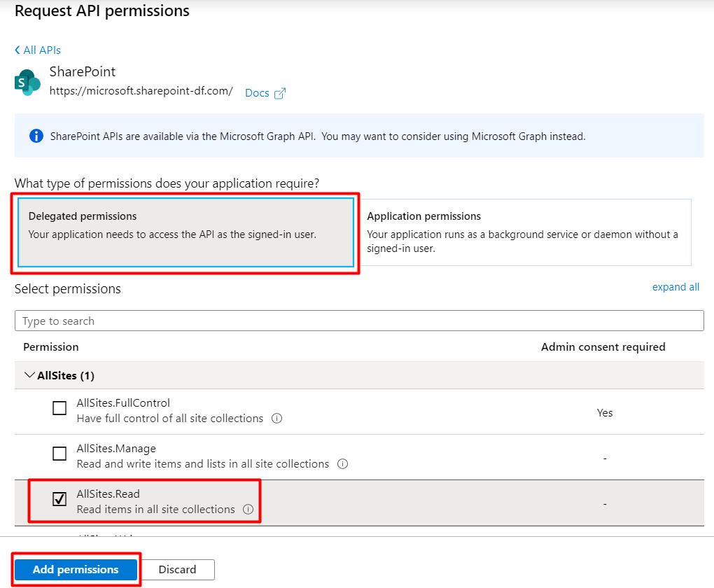Check the AllSites.Manage checkbox

(x=59, y=454)
